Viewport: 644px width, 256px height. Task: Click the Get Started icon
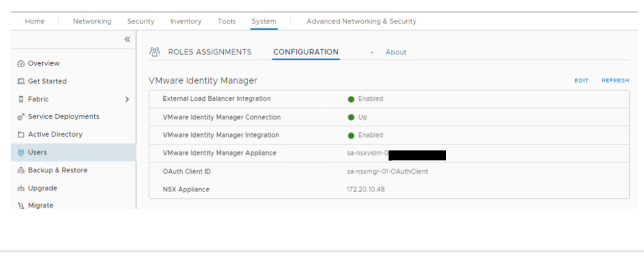[x=21, y=81]
